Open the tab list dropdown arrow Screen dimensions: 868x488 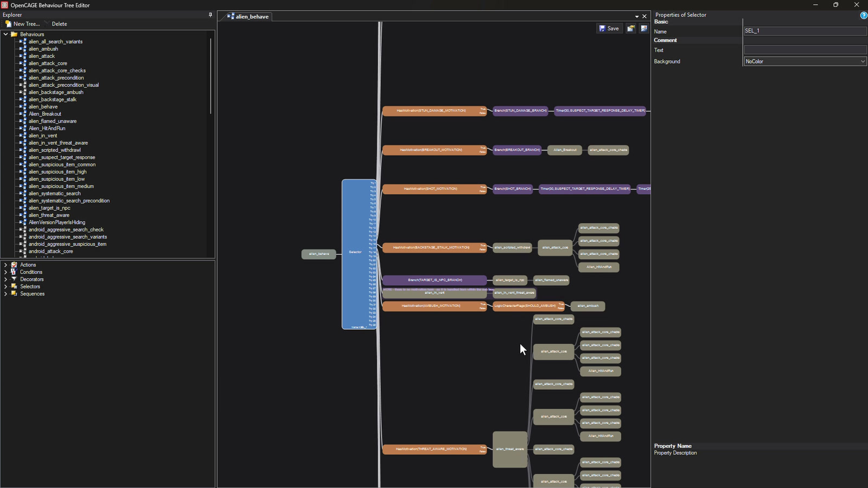(x=637, y=16)
